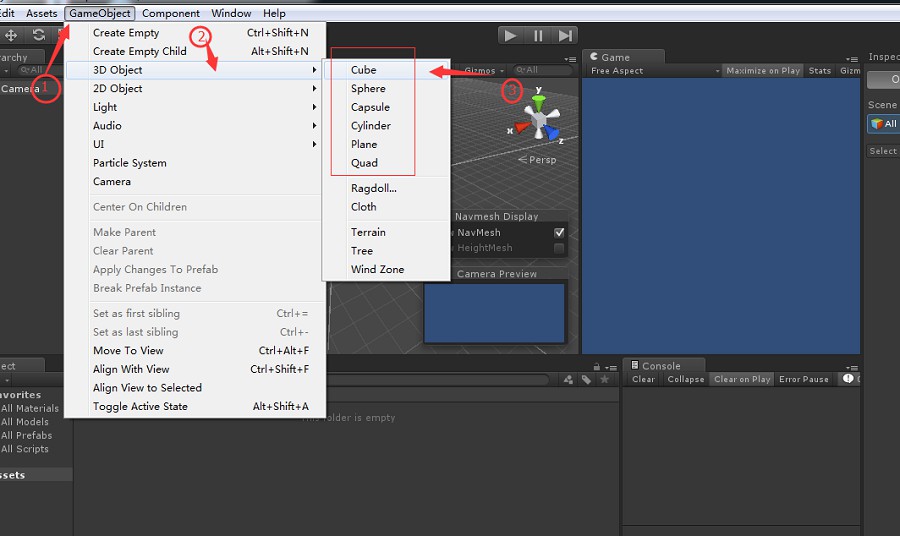Click the Clear button in Console
900x536 pixels.
pyautogui.click(x=643, y=379)
